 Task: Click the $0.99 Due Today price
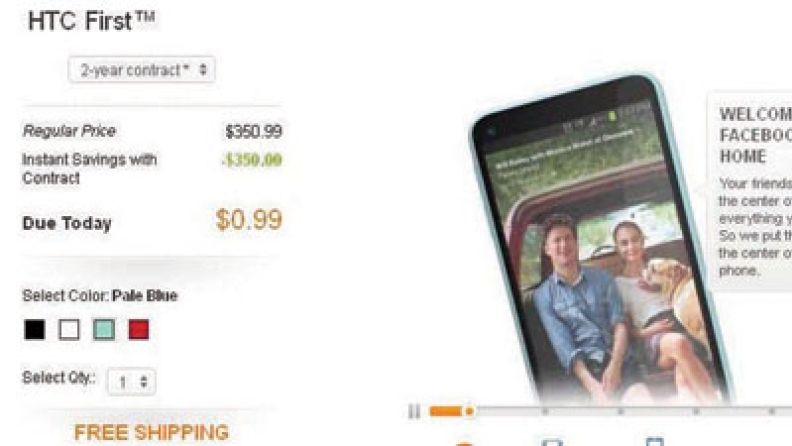tap(249, 220)
